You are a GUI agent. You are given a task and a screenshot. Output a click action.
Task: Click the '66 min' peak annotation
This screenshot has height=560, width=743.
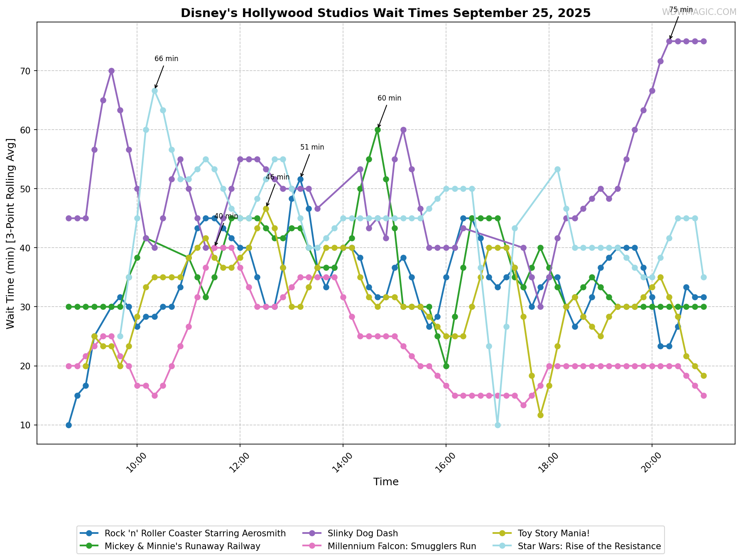pyautogui.click(x=167, y=59)
